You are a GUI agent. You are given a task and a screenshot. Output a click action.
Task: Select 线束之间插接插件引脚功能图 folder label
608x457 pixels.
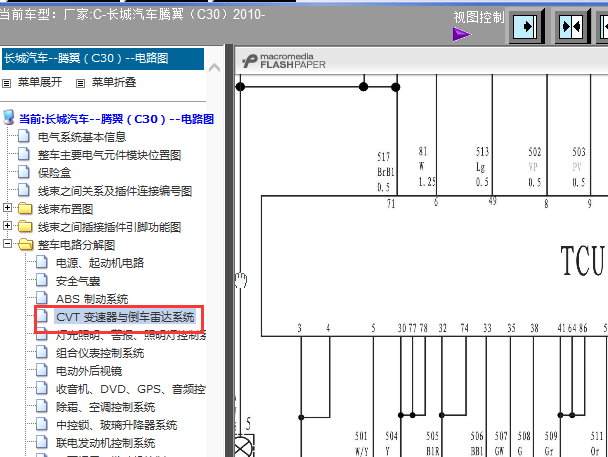pyautogui.click(x=109, y=227)
